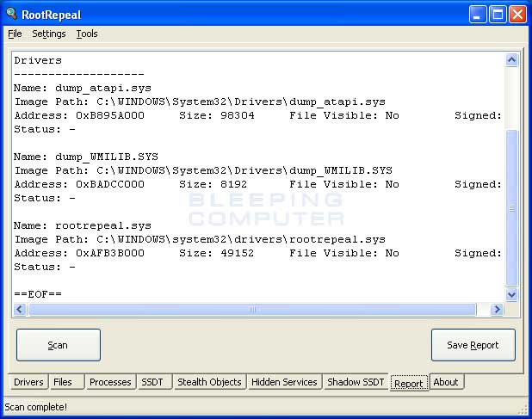The image size is (532, 419).
Task: Click the horizontal scrollbar right arrow
Action: [x=497, y=309]
